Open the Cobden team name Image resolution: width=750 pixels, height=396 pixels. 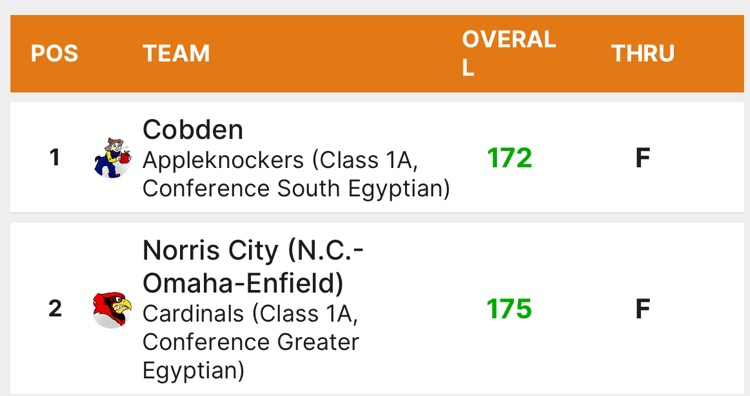coord(193,130)
